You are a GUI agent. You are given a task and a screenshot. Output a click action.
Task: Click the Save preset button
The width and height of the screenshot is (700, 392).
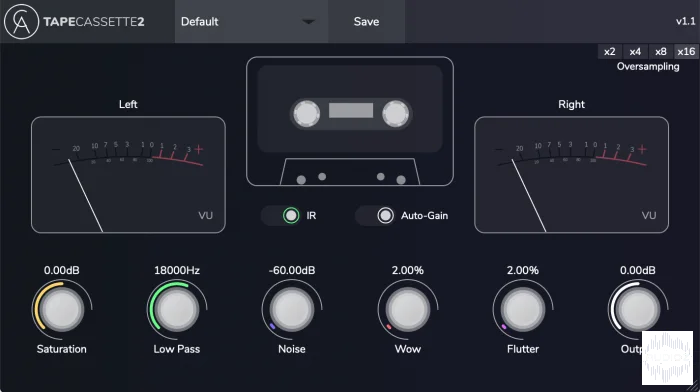(367, 21)
